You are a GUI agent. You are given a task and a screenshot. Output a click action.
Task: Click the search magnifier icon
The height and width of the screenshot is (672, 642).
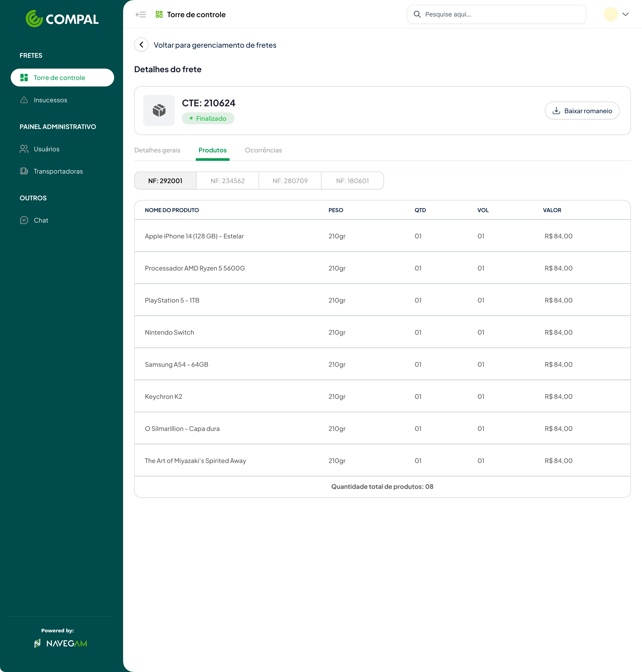point(417,14)
